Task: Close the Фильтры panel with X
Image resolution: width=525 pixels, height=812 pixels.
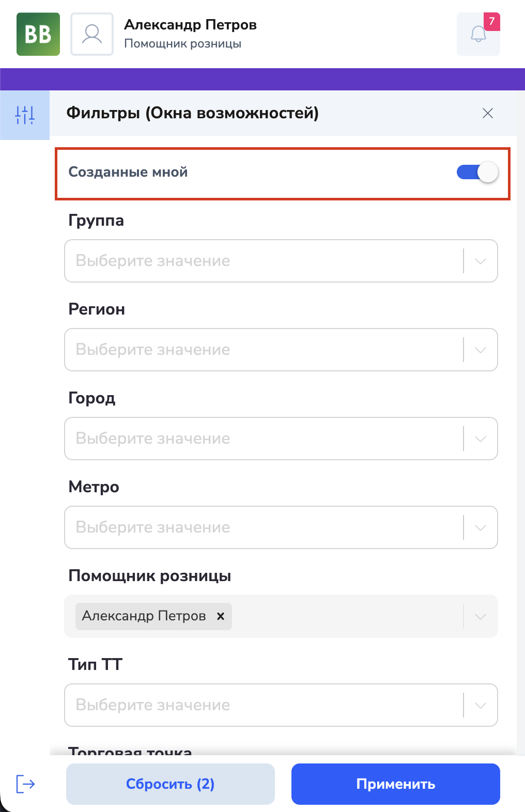Action: 487,113
